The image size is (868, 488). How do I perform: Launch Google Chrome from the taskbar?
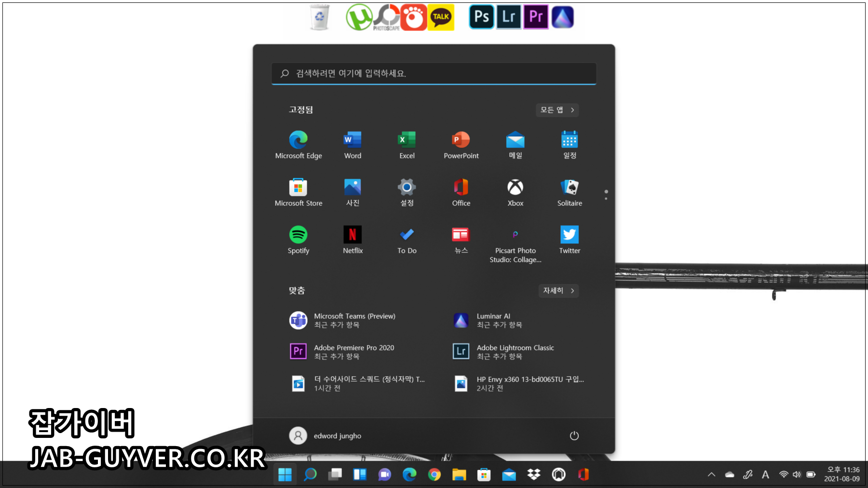434,475
